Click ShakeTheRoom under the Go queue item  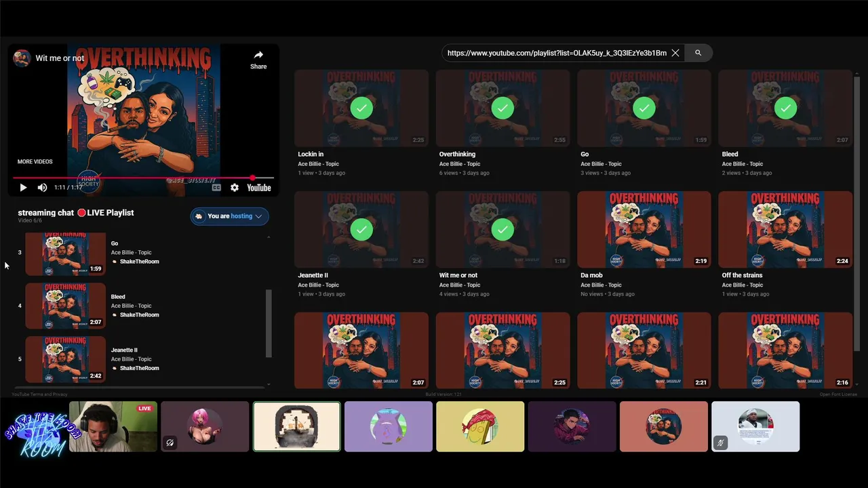point(139,262)
